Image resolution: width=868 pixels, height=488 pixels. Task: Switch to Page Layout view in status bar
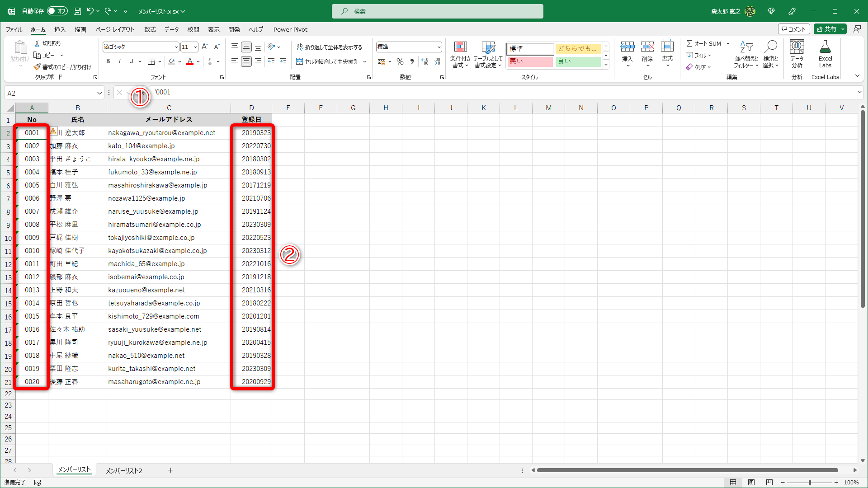tap(751, 483)
